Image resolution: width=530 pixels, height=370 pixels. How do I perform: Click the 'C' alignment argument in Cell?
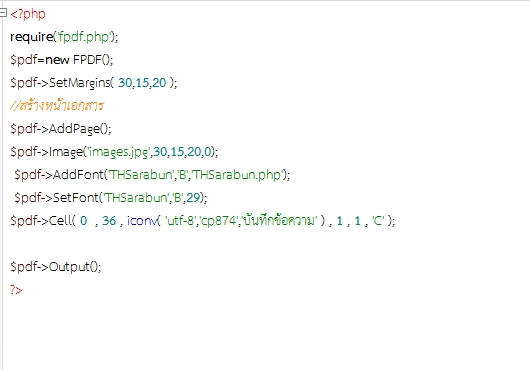[378, 221]
